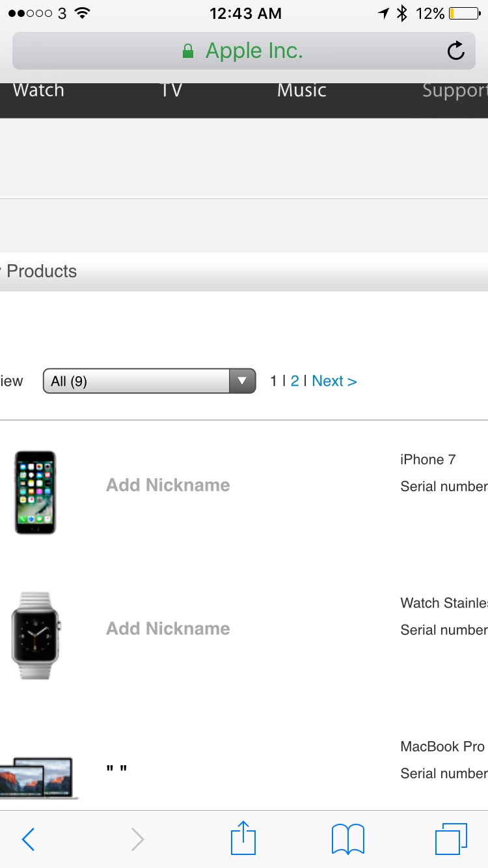Go to page 2 of products
488x868 pixels.
point(295,381)
